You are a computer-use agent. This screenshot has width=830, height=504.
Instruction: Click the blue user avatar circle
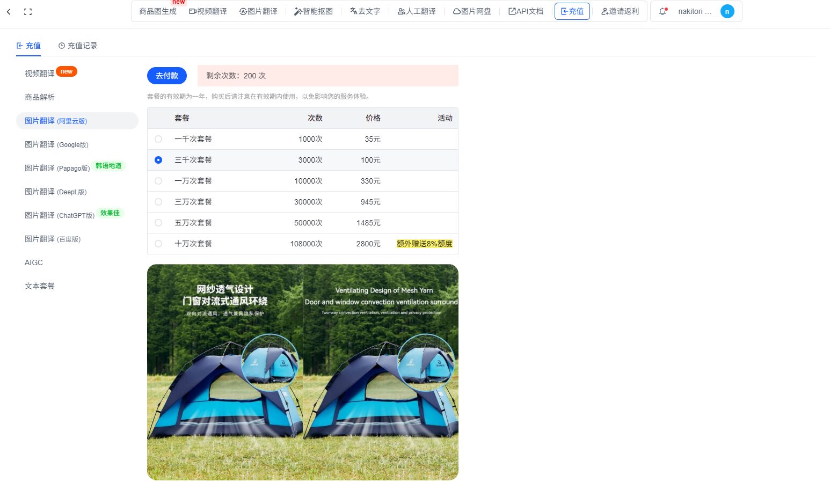(727, 11)
